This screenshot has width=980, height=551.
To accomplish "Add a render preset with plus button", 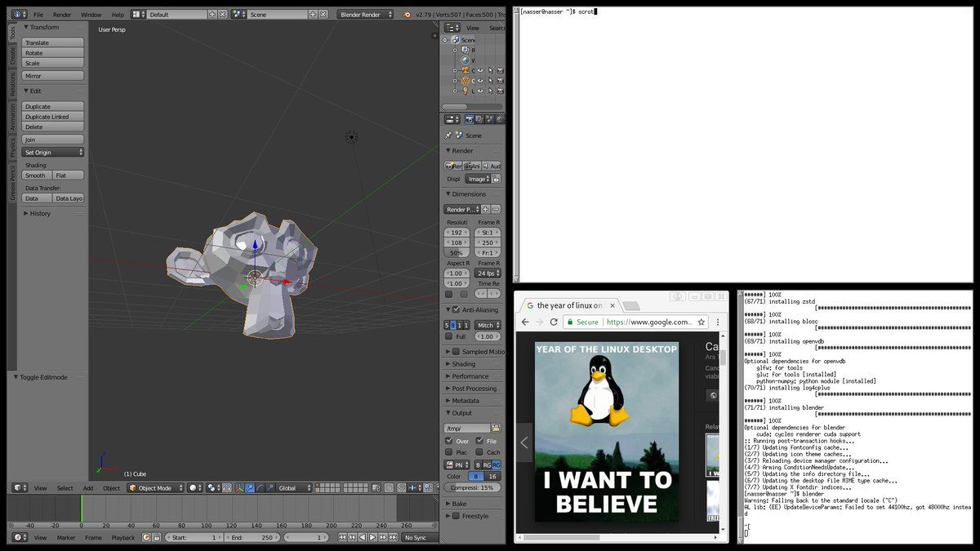I will coord(485,210).
